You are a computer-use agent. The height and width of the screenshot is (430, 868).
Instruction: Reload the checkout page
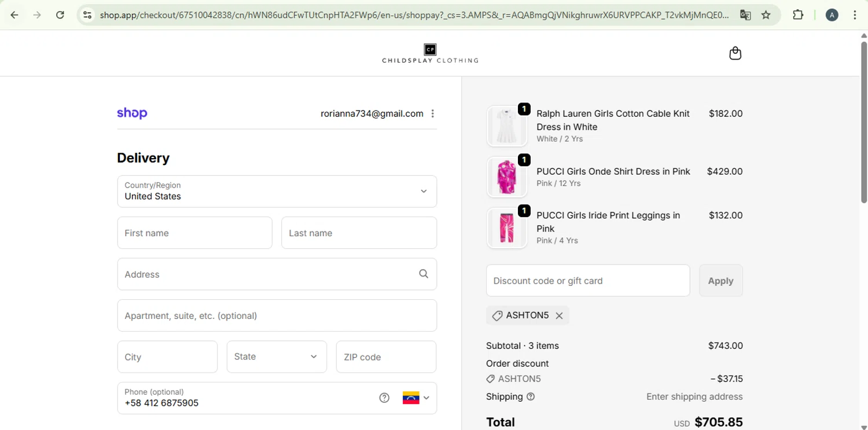pyautogui.click(x=60, y=15)
